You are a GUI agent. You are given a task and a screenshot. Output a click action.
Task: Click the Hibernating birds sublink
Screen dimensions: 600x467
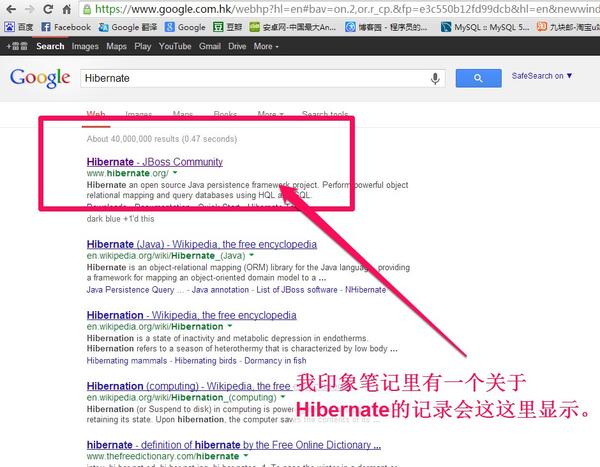(x=205, y=361)
